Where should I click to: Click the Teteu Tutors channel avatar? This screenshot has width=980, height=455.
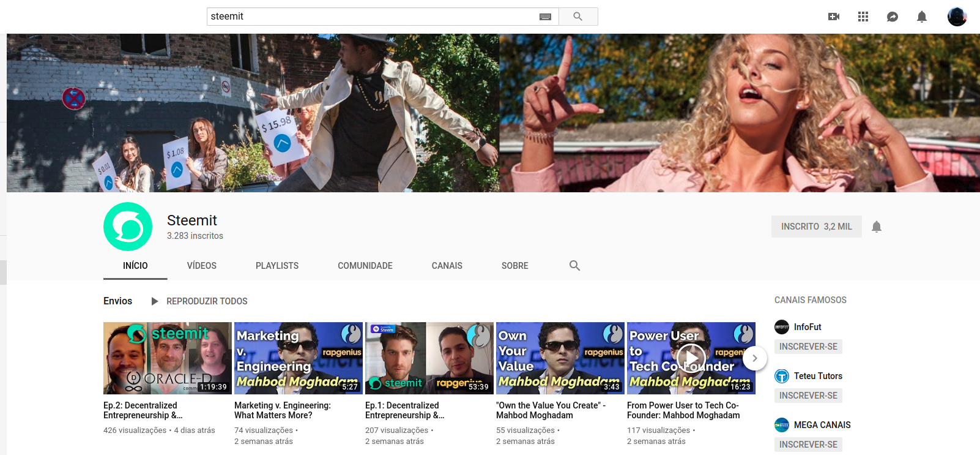tap(782, 376)
